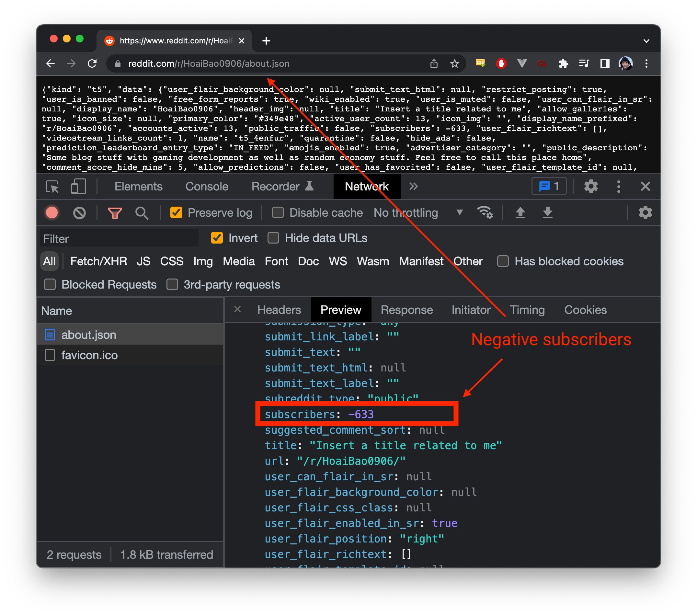Open network conditions wifi icon
Image resolution: width=697 pixels, height=616 pixels.
(x=485, y=213)
